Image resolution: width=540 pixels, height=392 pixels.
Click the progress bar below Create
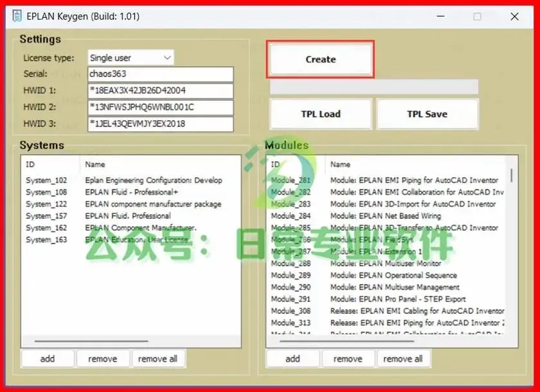374,87
